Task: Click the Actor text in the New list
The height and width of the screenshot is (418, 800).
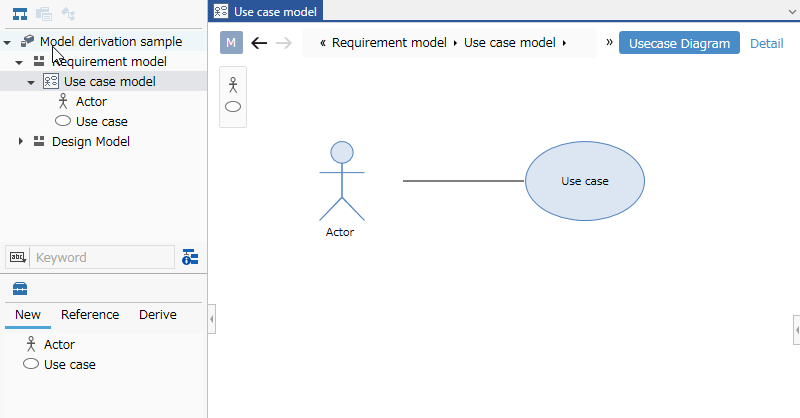Action: tap(59, 345)
